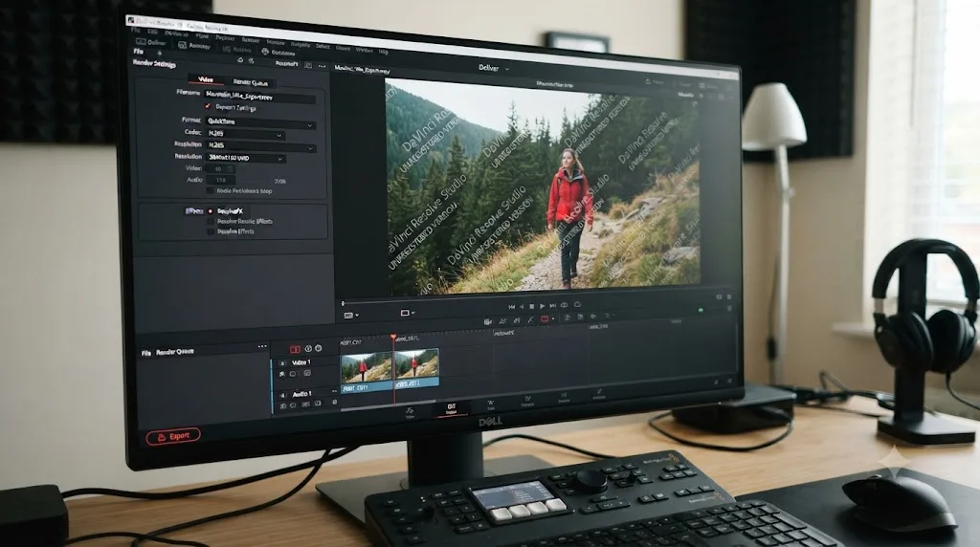Stop playback with the square button
The width and height of the screenshot is (980, 547).
pos(532,307)
